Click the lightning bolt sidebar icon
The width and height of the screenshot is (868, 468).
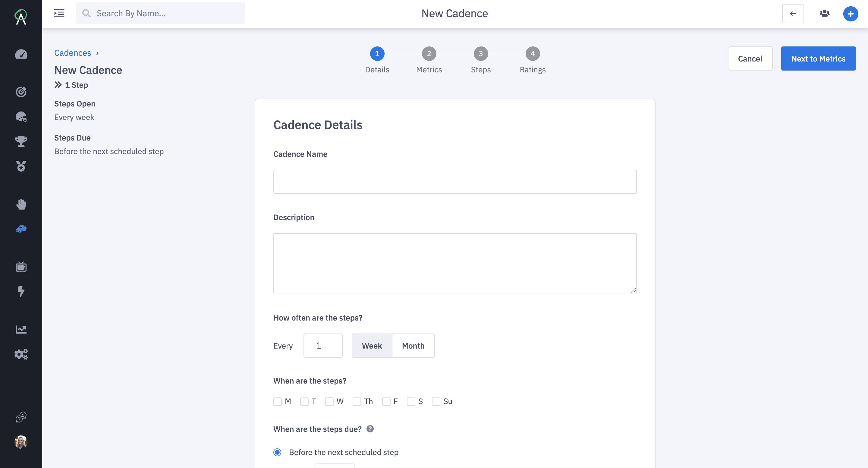click(x=21, y=291)
